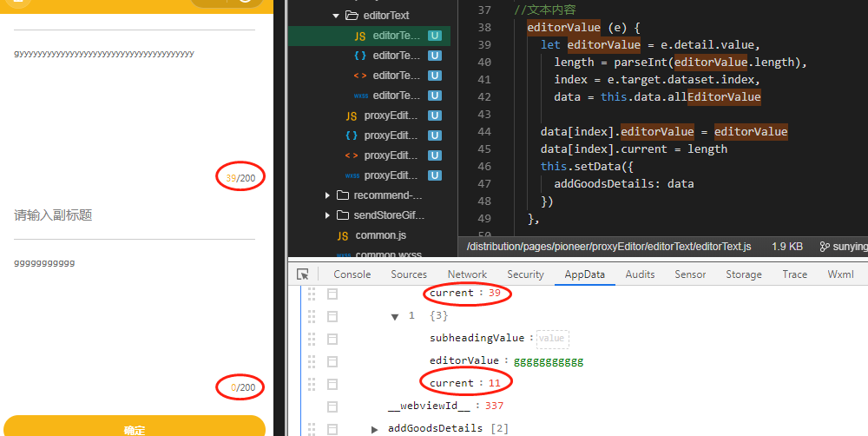Open the Security tab
This screenshot has height=436, width=868.
coord(525,274)
